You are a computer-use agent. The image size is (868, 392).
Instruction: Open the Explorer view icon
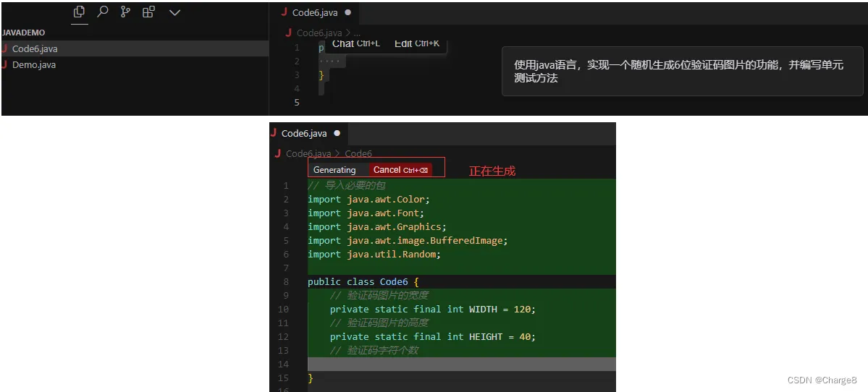click(80, 12)
